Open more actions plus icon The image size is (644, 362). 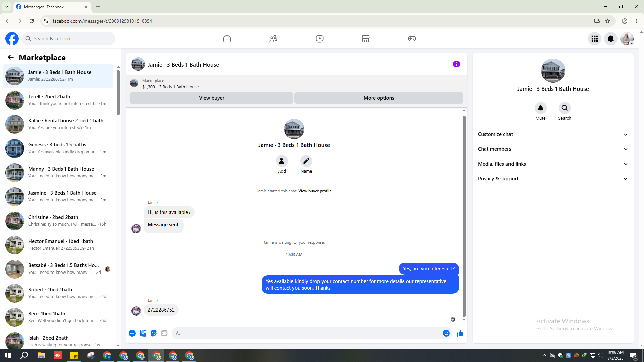click(x=132, y=333)
